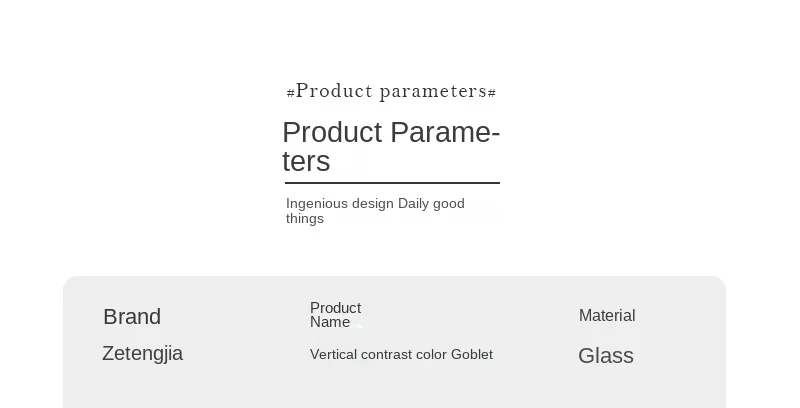
Task: Click "Product" in the Product Name label
Action: click(x=335, y=308)
